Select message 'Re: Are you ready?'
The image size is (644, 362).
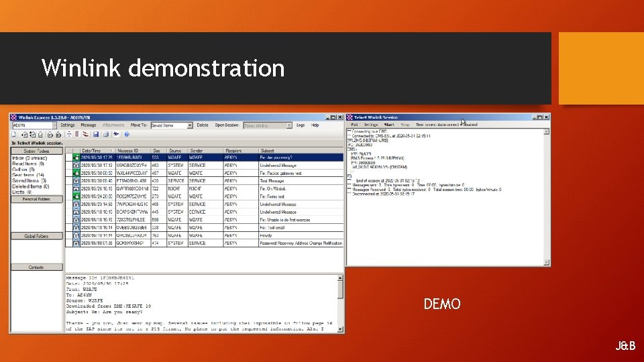click(x=205, y=157)
